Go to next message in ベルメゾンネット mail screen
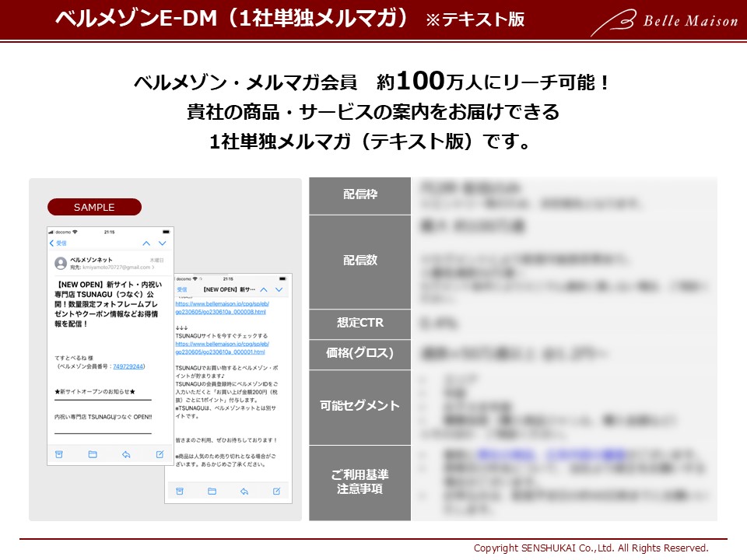The image size is (747, 560). pyautogui.click(x=163, y=243)
